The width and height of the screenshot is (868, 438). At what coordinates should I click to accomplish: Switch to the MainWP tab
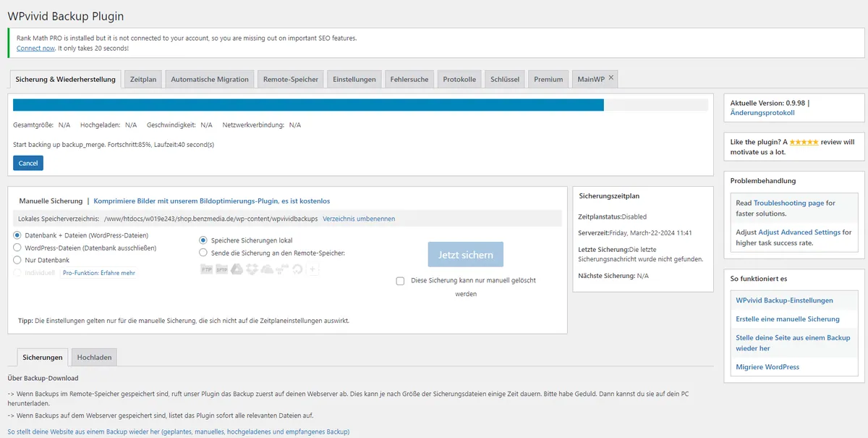pos(591,80)
